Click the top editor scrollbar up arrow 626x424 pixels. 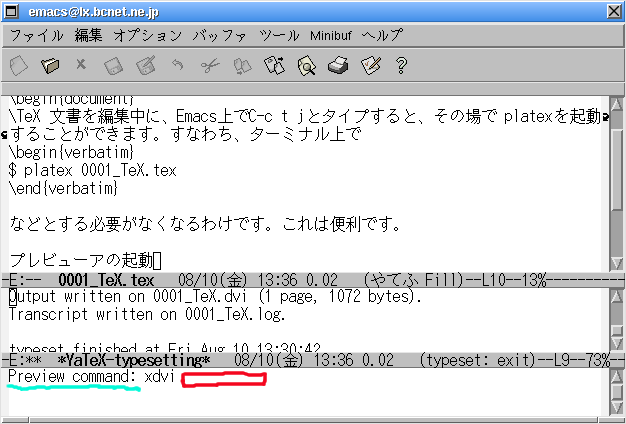tap(616, 104)
